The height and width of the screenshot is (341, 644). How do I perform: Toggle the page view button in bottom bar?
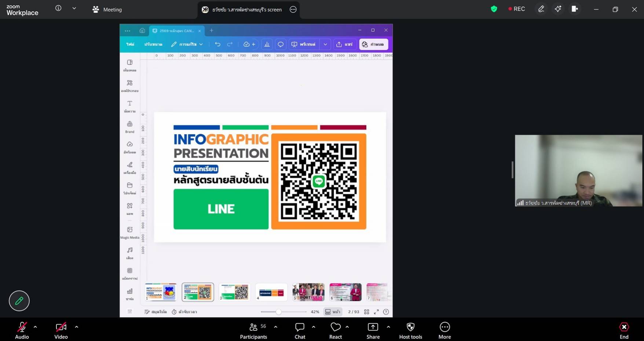333,312
